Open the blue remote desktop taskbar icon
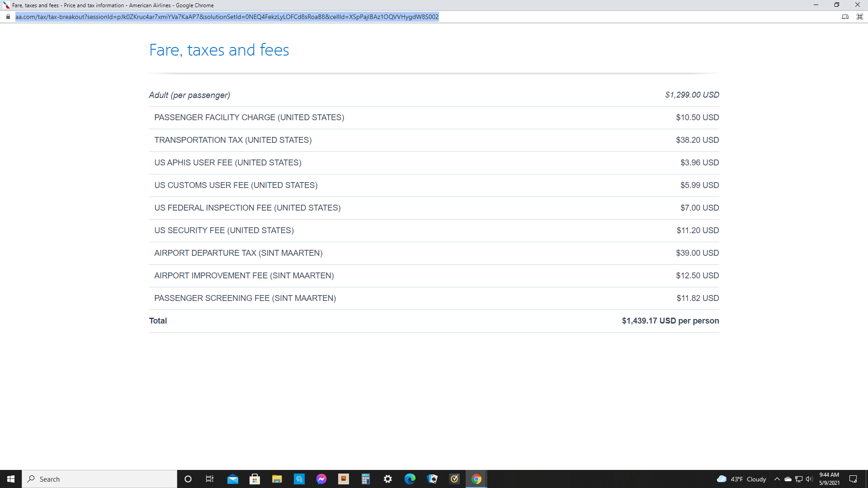The width and height of the screenshot is (868, 488). click(x=299, y=479)
